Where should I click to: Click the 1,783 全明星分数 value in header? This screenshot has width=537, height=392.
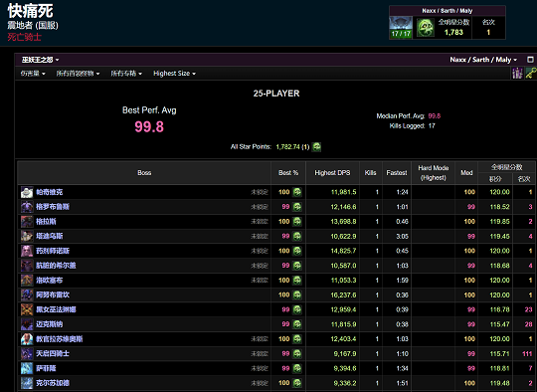[453, 32]
